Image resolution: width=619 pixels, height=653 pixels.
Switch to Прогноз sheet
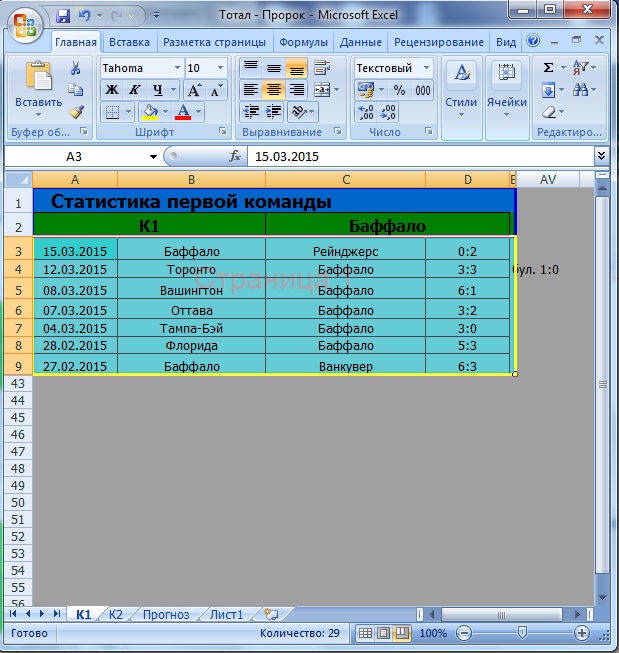point(166,614)
